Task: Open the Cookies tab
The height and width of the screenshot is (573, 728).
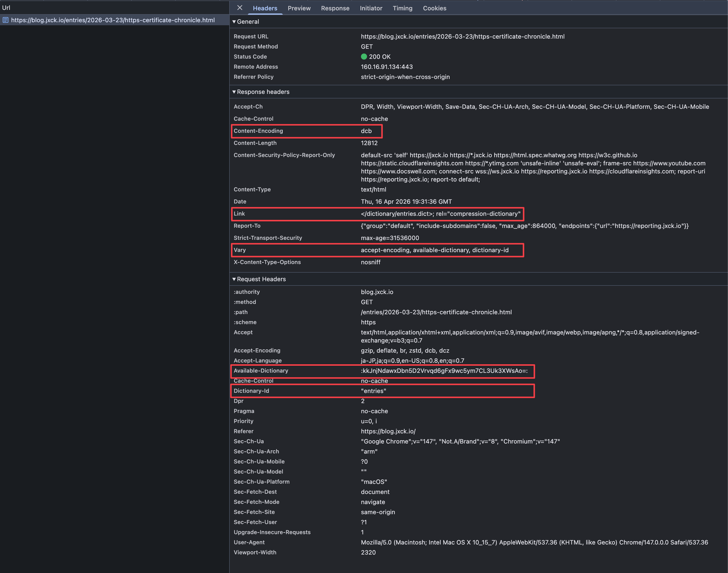Action: pos(434,8)
